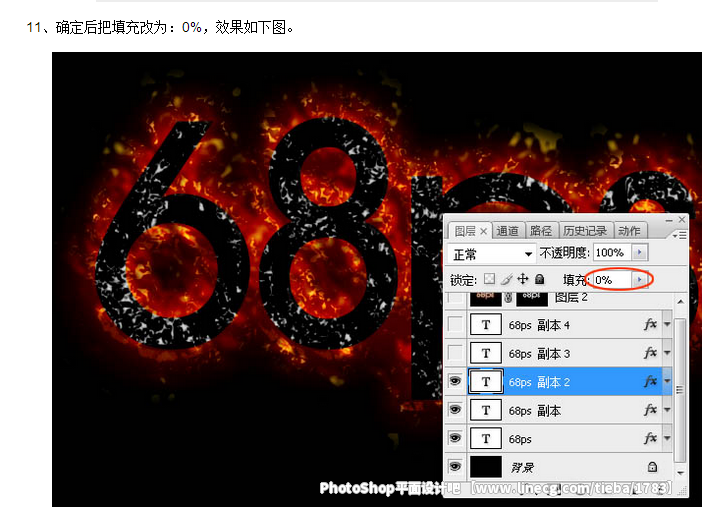Click the text layer thumbnail of 68ps 副本 3

[486, 353]
